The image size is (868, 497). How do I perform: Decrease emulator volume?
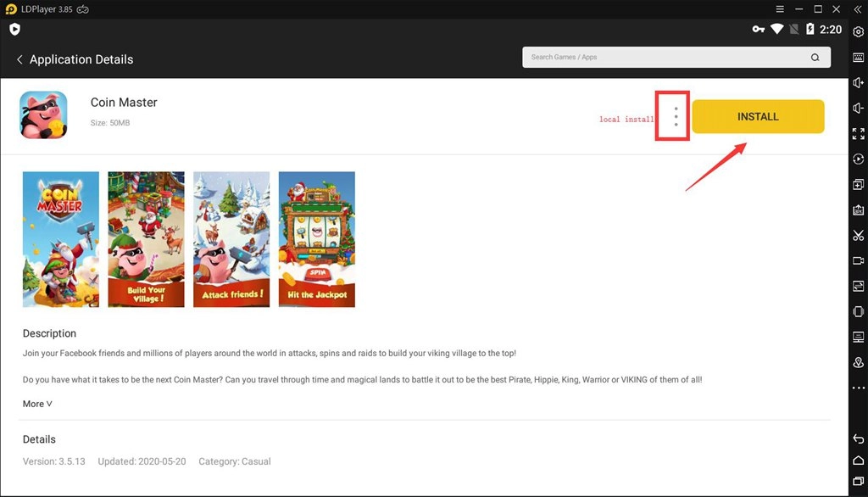[x=858, y=108]
